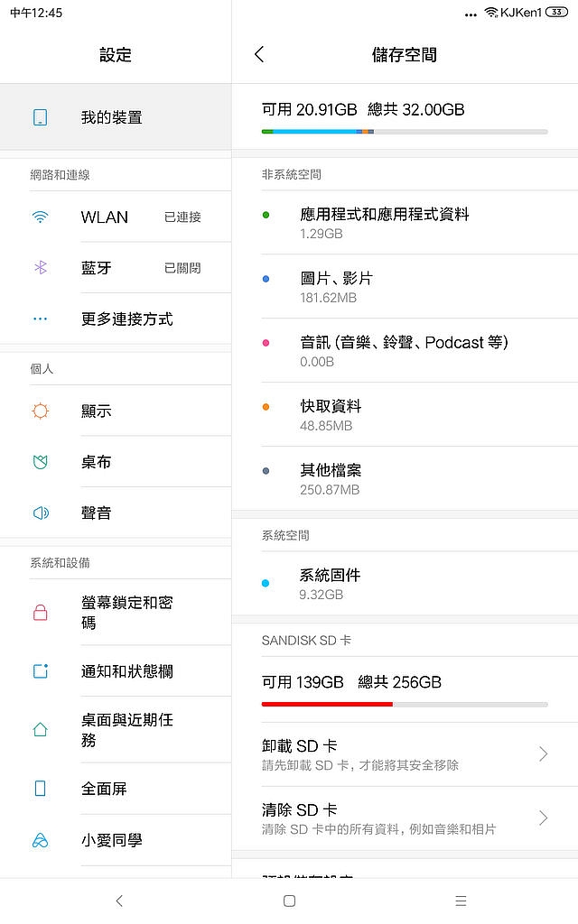Tap the wifi status icon in status bar
The height and width of the screenshot is (924, 578).
(x=490, y=13)
